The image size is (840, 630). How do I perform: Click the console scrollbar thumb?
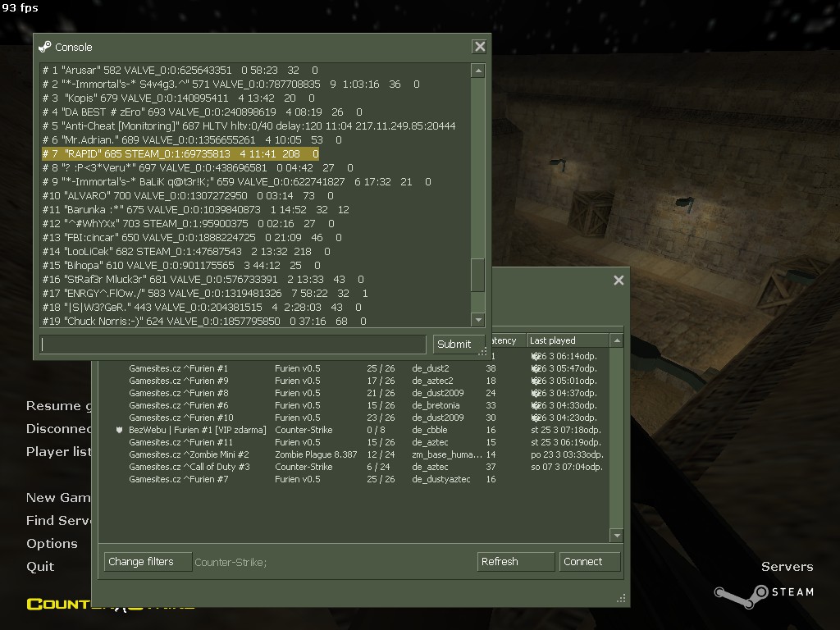[478, 275]
